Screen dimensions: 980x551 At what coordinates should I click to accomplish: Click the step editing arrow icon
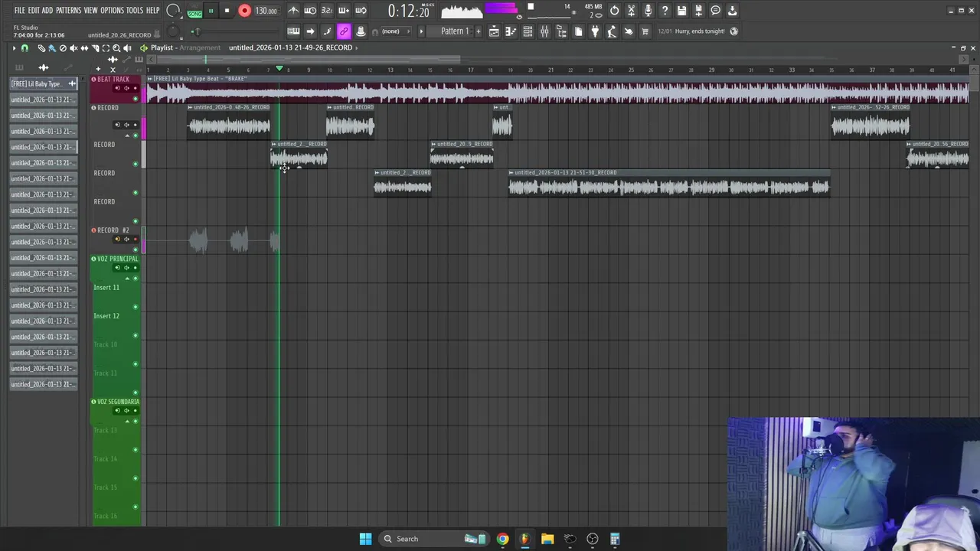(x=310, y=31)
